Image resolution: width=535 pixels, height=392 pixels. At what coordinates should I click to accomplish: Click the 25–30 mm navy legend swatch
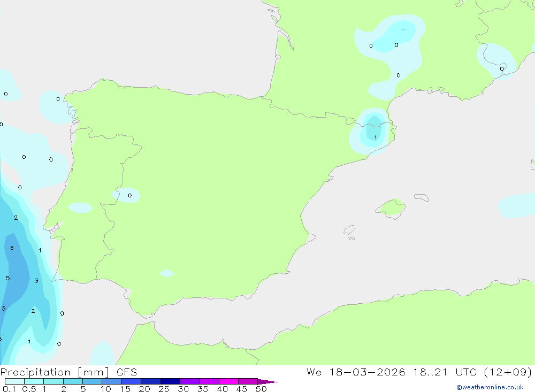click(170, 381)
